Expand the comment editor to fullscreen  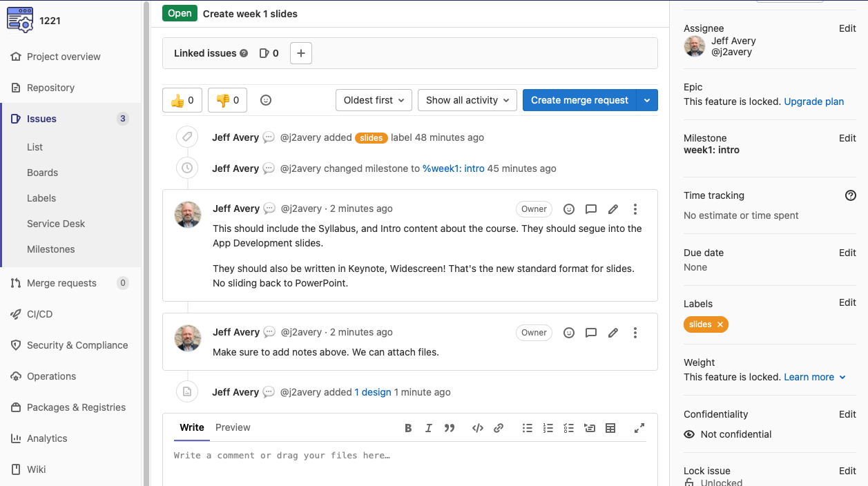tap(639, 428)
